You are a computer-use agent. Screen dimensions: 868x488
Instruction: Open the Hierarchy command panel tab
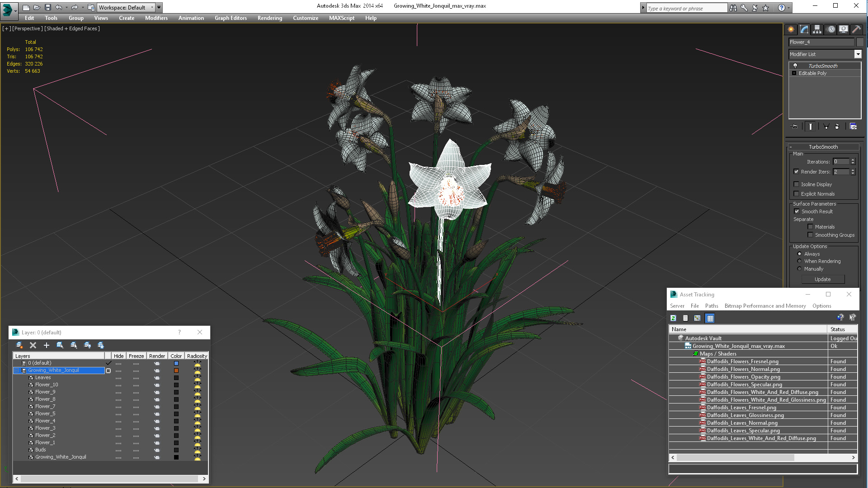pyautogui.click(x=817, y=29)
